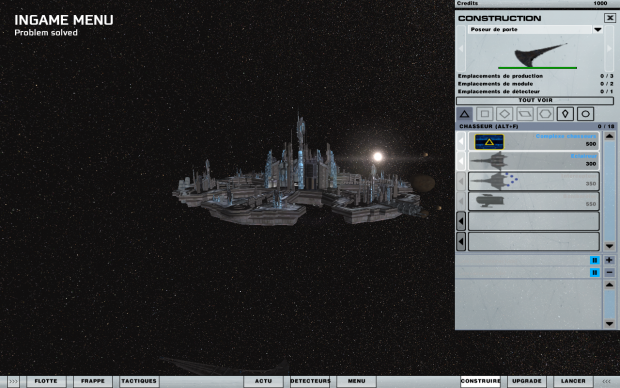This screenshot has width=620, height=388.
Task: Click the >>> arrows on the bottom bar
Action: pyautogui.click(x=13, y=381)
